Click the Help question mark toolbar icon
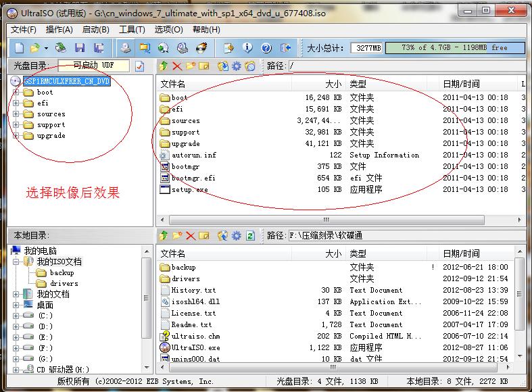The image size is (532, 392). [266, 48]
